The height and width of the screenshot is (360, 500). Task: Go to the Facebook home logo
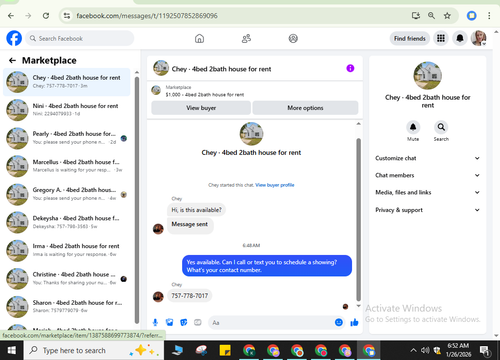click(14, 38)
